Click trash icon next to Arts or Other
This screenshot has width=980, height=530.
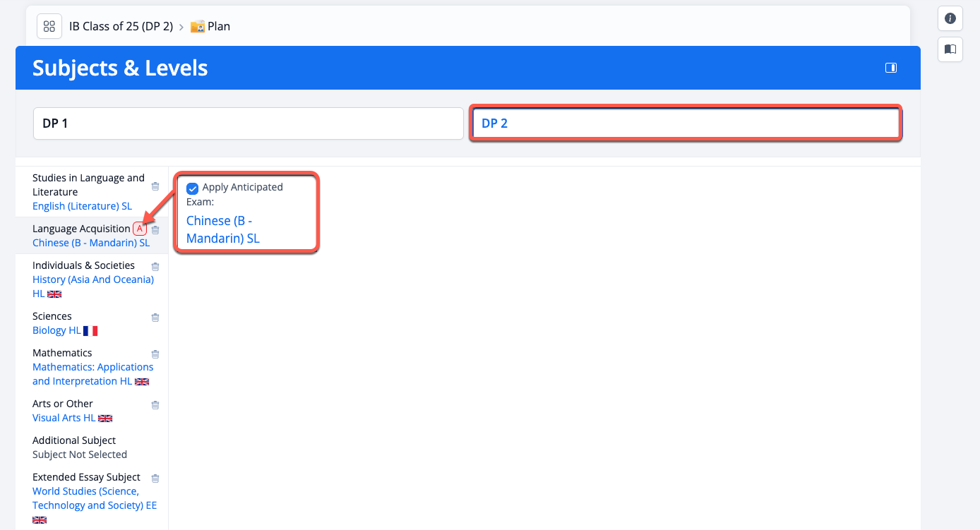tap(155, 405)
